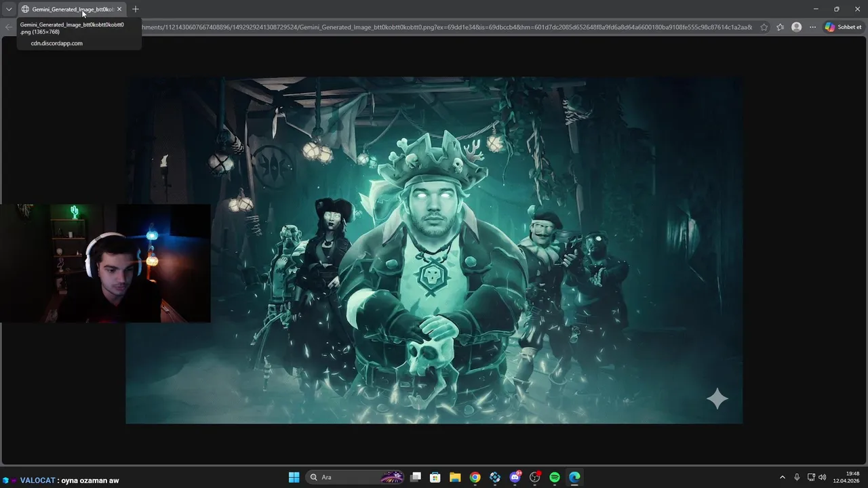Screen dimensions: 868x488
Task: Open the favorites list icon in toolbar
Action: click(x=781, y=27)
